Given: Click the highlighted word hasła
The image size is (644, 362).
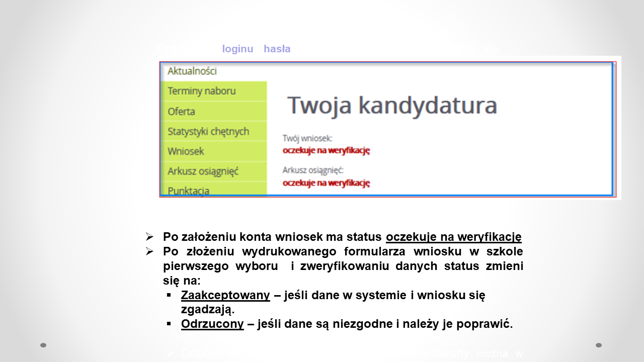Looking at the screenshot, I should click(277, 49).
